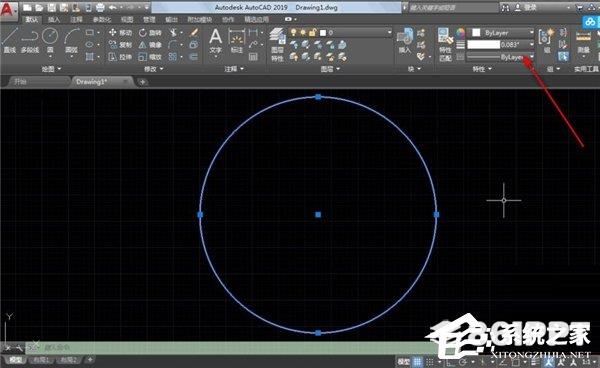
Task: Select the Text (文字) annotation tool
Action: [x=215, y=41]
